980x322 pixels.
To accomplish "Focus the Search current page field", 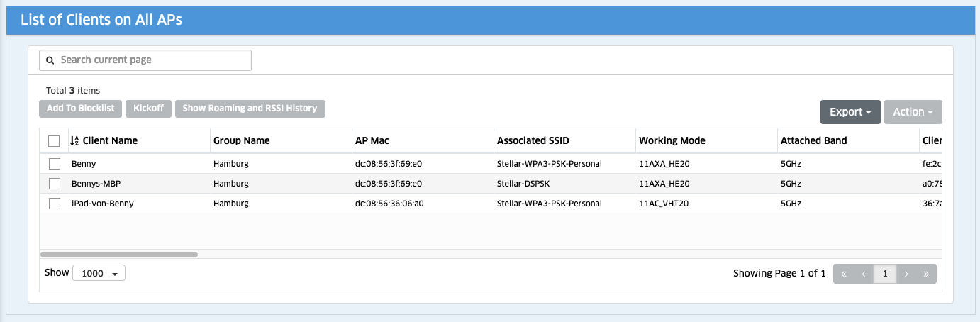I will [152, 60].
